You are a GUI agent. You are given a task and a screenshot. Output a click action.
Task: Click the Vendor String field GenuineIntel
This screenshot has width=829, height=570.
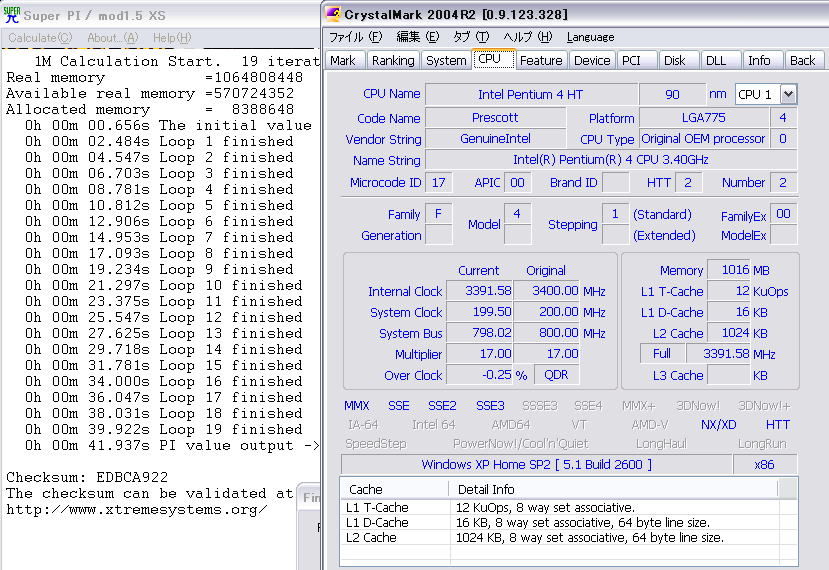pyautogui.click(x=495, y=139)
